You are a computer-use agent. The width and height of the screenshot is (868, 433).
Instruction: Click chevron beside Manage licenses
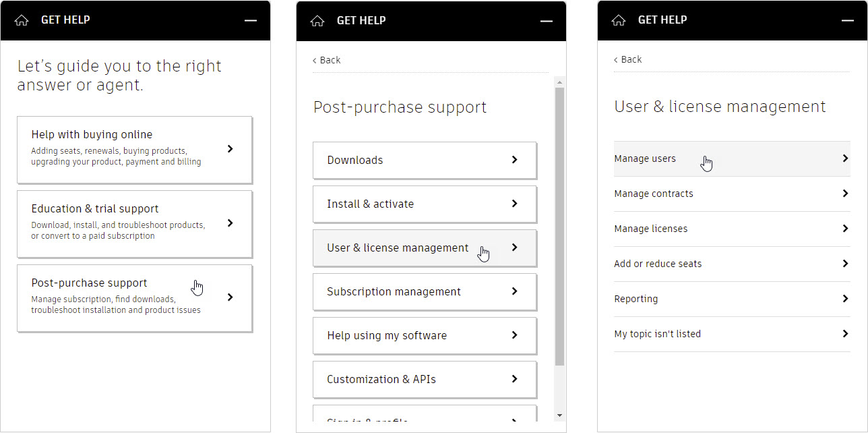[x=846, y=229]
